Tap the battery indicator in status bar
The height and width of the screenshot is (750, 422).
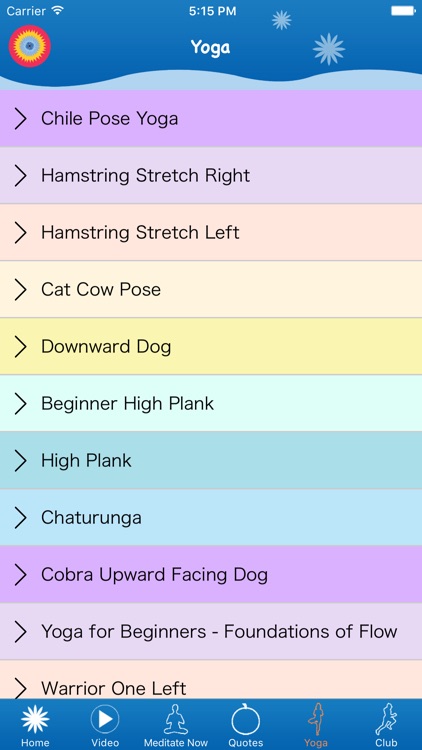(403, 11)
